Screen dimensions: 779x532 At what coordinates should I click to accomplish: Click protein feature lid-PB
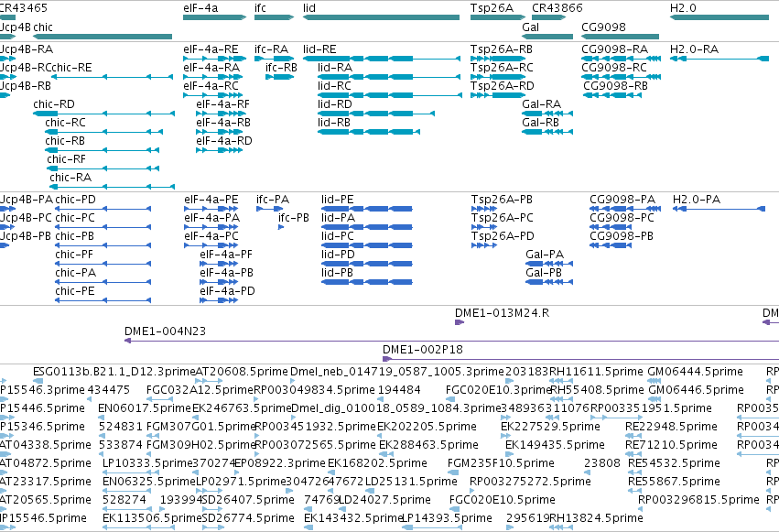click(x=367, y=282)
